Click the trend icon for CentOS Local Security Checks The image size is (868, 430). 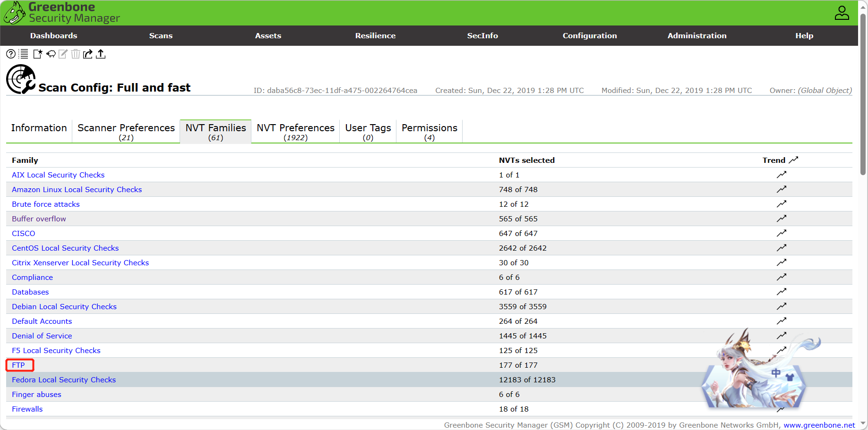[782, 248]
